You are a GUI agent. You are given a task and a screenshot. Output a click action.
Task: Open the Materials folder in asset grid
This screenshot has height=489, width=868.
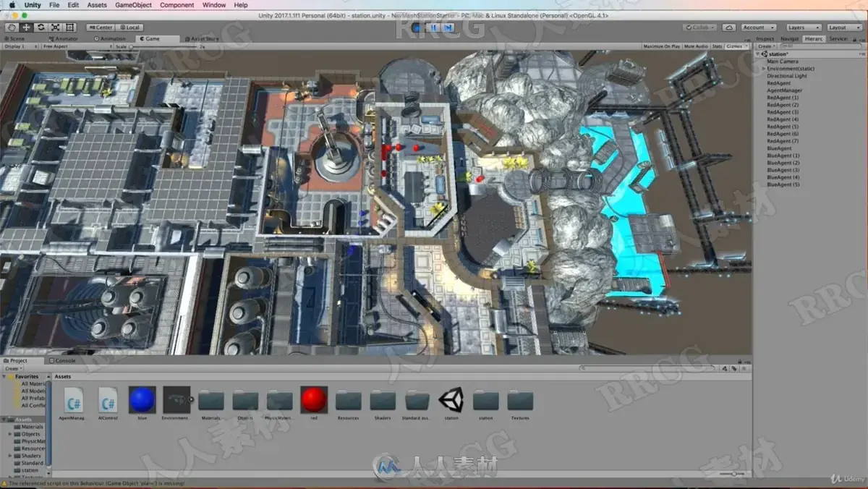210,400
